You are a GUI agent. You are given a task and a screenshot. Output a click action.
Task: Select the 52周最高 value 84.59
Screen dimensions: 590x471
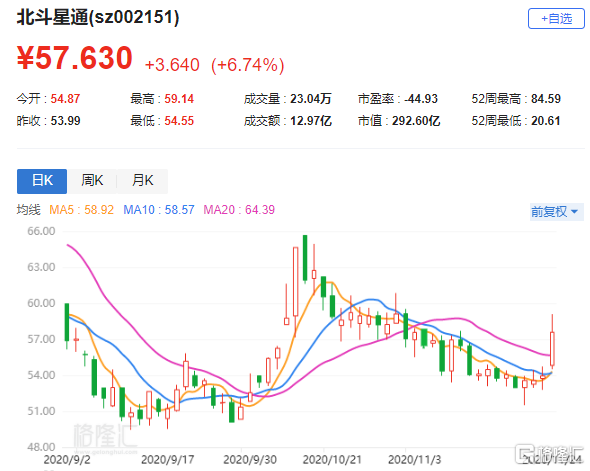pos(546,99)
